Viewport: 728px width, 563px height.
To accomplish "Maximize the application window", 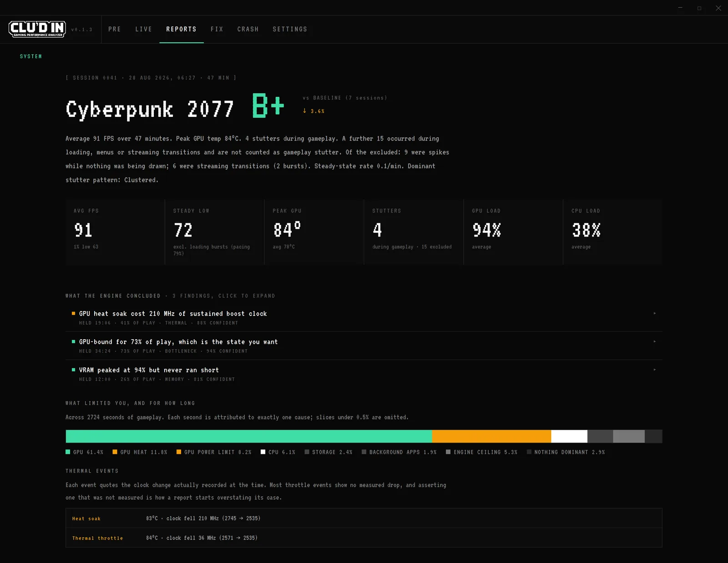I will (x=699, y=8).
